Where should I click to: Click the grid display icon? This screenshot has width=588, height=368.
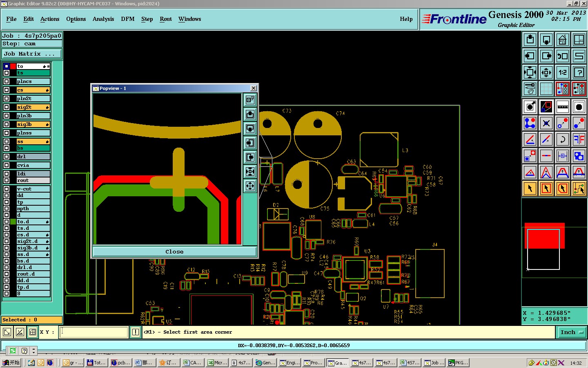click(546, 89)
